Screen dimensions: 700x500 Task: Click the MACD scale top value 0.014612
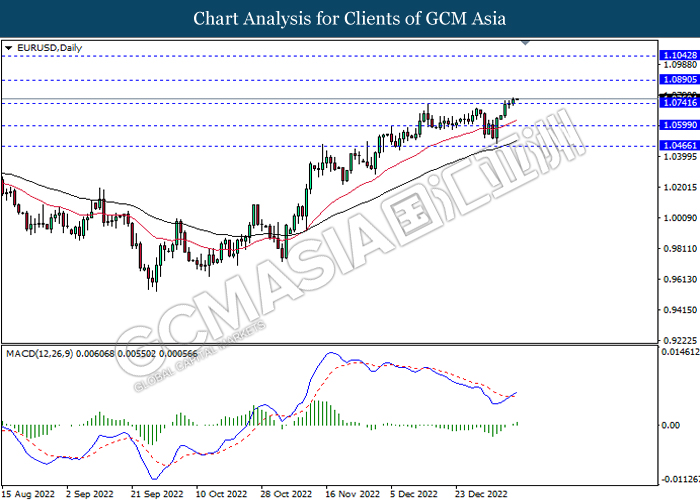point(680,352)
